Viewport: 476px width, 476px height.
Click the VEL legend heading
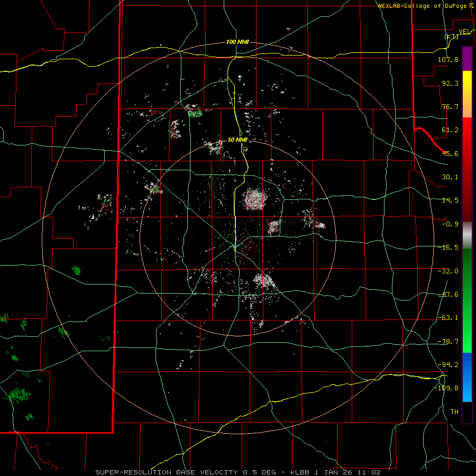pyautogui.click(x=465, y=32)
